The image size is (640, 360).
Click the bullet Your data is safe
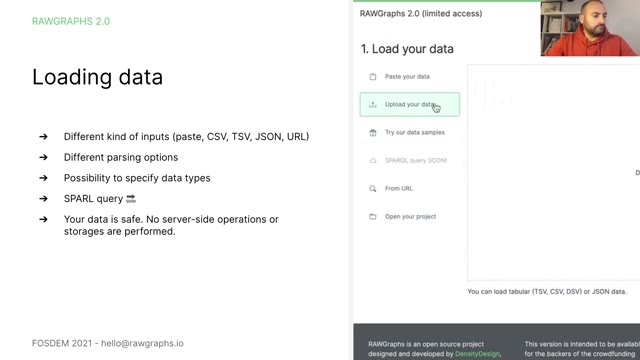tap(171, 225)
